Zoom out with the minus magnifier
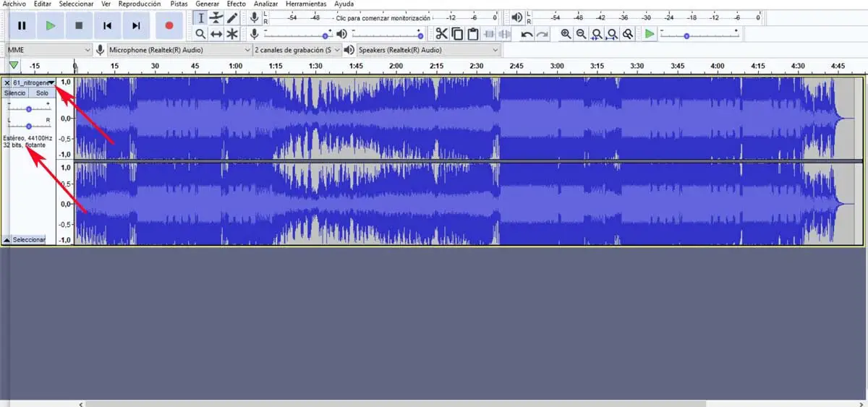The image size is (868, 407). tap(581, 34)
